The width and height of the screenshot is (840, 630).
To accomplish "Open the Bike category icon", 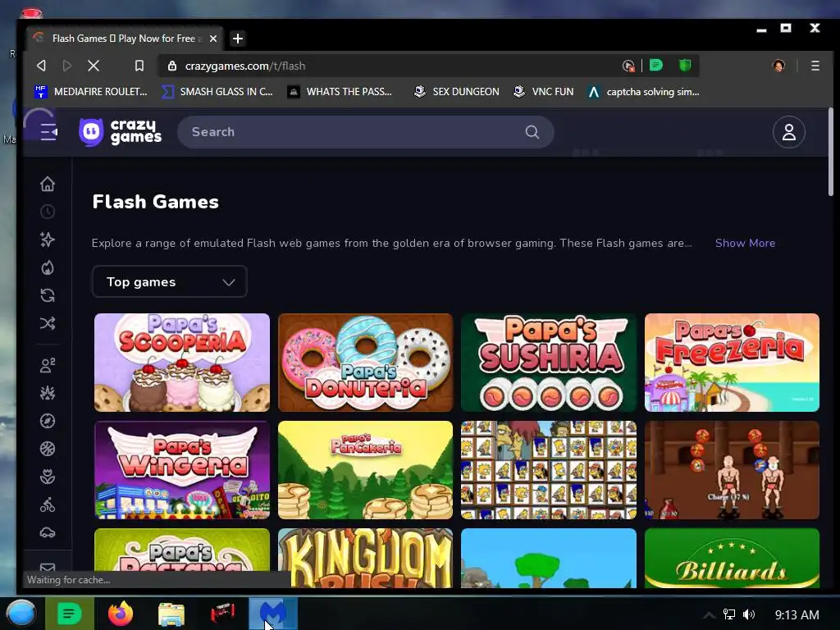I will [47, 504].
